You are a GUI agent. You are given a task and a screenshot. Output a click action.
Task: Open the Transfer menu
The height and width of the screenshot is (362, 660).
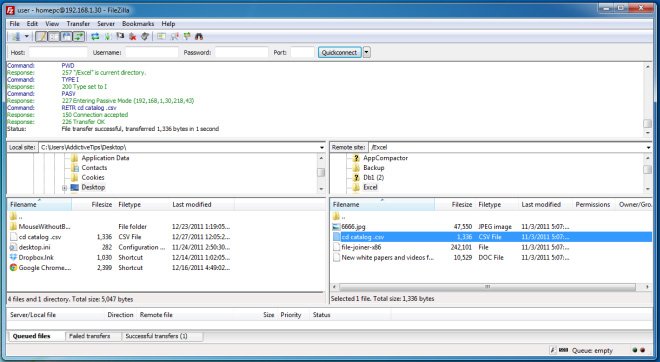[x=78, y=24]
